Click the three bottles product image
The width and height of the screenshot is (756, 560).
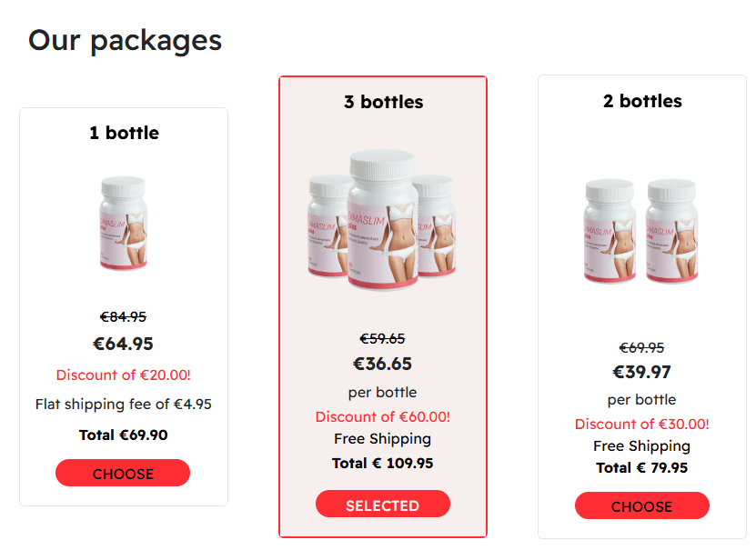click(382, 220)
